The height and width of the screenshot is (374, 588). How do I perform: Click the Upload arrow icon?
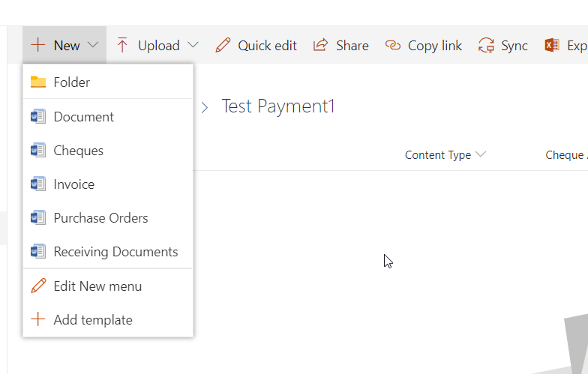[x=121, y=45]
